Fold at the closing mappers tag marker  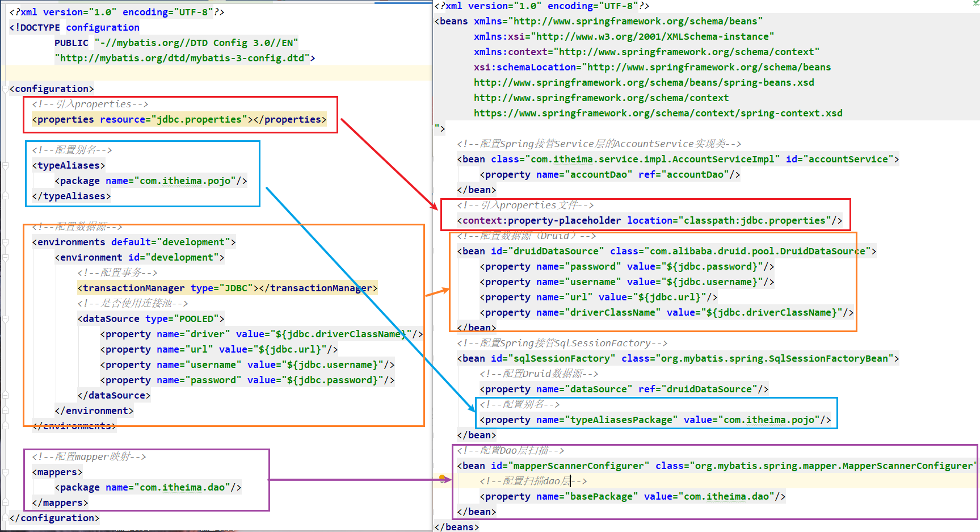click(x=5, y=503)
